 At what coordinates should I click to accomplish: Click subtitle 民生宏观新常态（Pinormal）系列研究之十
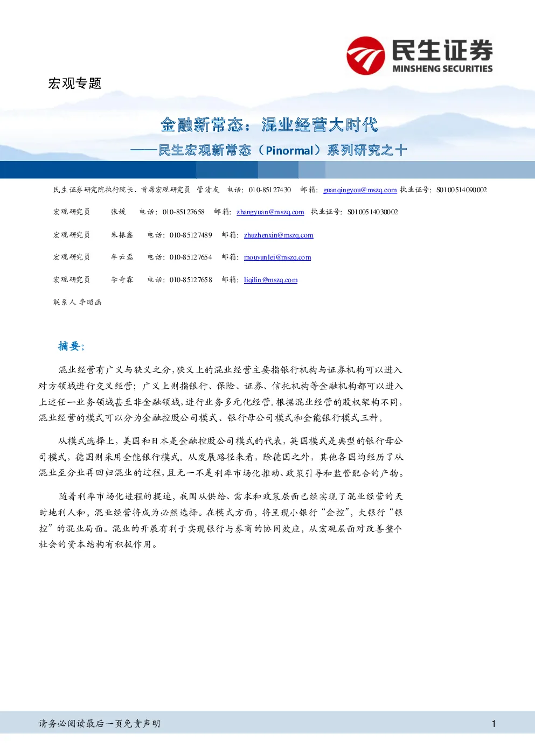click(x=282, y=150)
